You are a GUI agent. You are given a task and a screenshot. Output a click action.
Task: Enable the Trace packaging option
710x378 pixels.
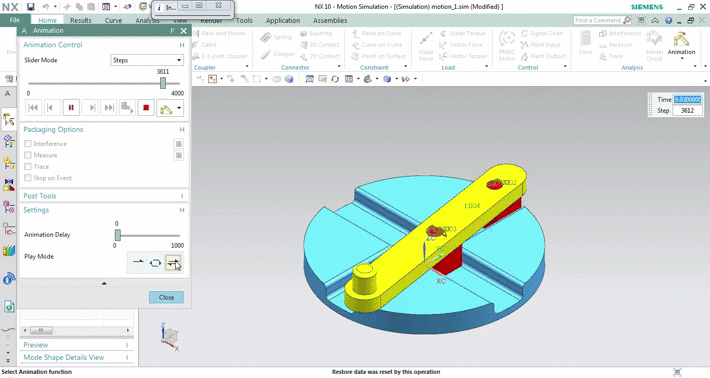tap(28, 167)
